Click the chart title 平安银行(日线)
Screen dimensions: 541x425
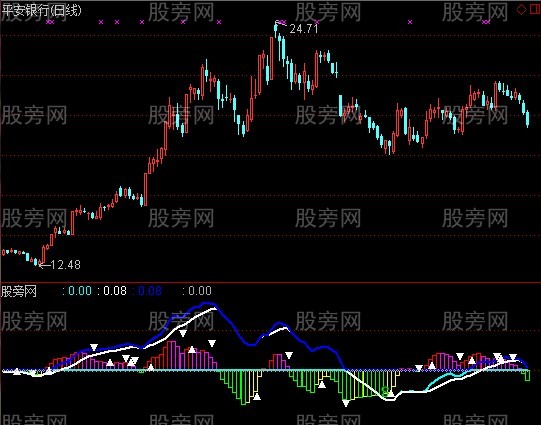[41, 10]
